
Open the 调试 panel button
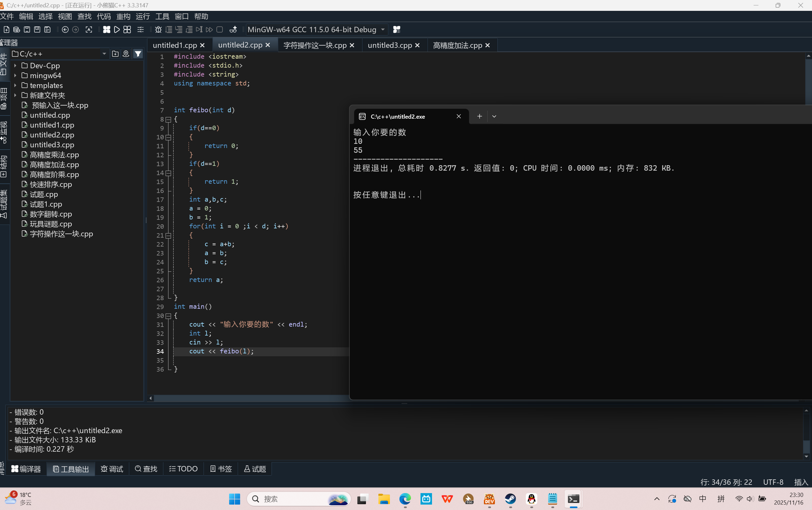[x=112, y=469]
